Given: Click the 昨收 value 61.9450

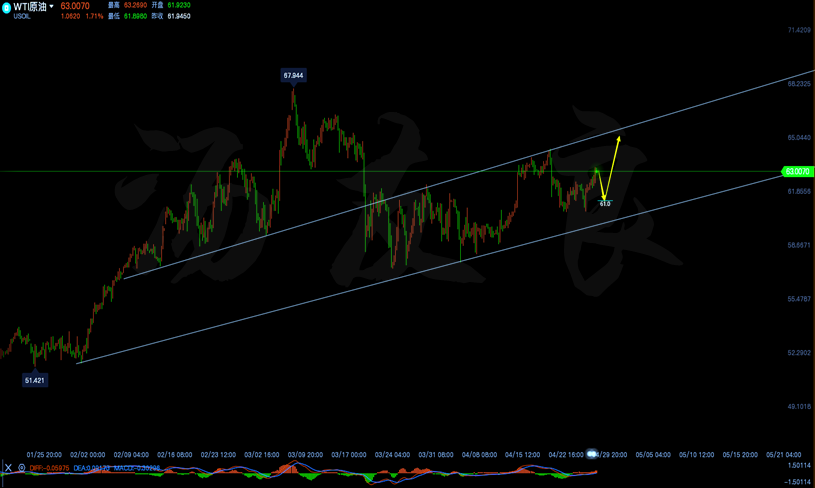Looking at the screenshot, I should [x=179, y=17].
